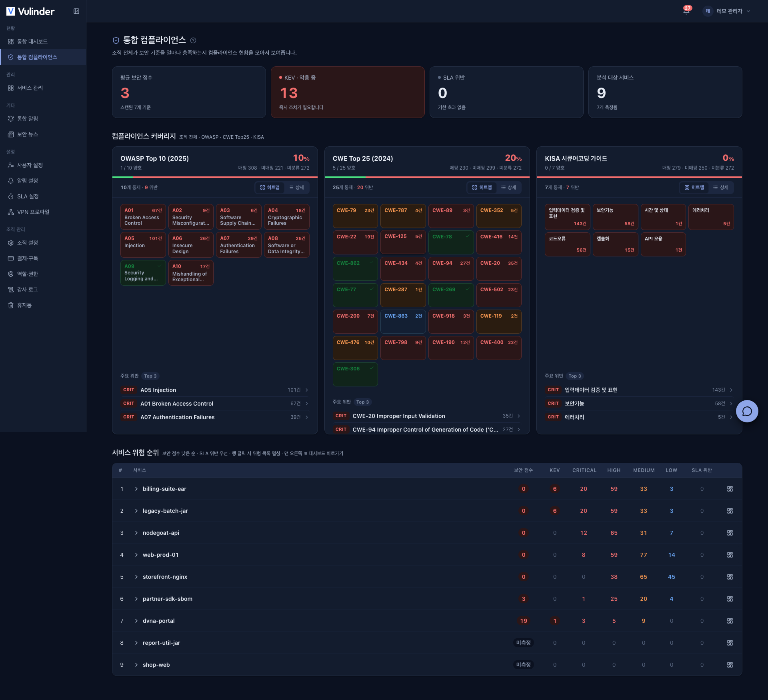Open dashboard icon for partner-sdk-sbom row

coord(730,599)
